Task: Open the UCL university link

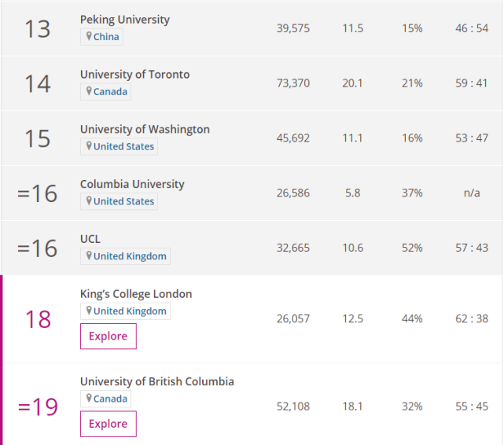Action: point(90,239)
